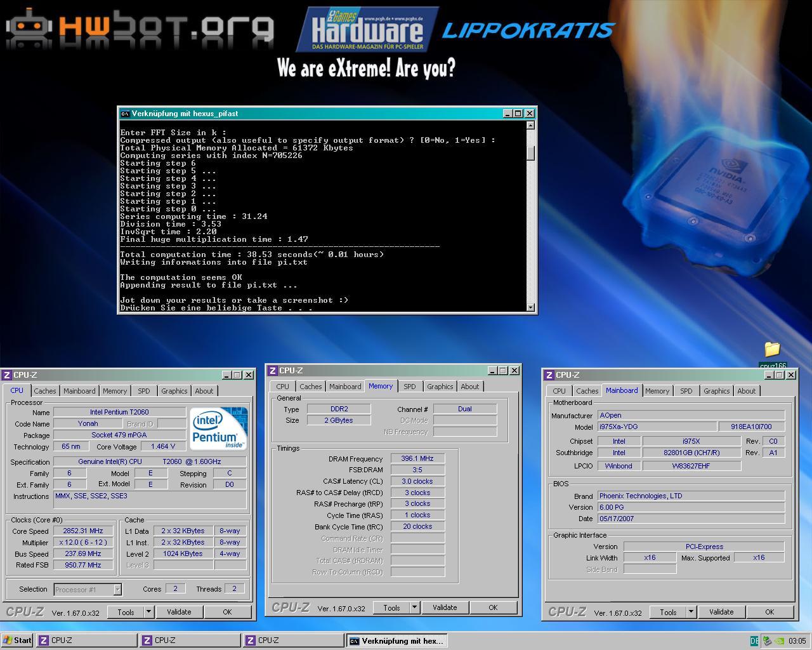812x650 pixels.
Task: Click the DE language indicator in the taskbar
Action: [x=754, y=640]
